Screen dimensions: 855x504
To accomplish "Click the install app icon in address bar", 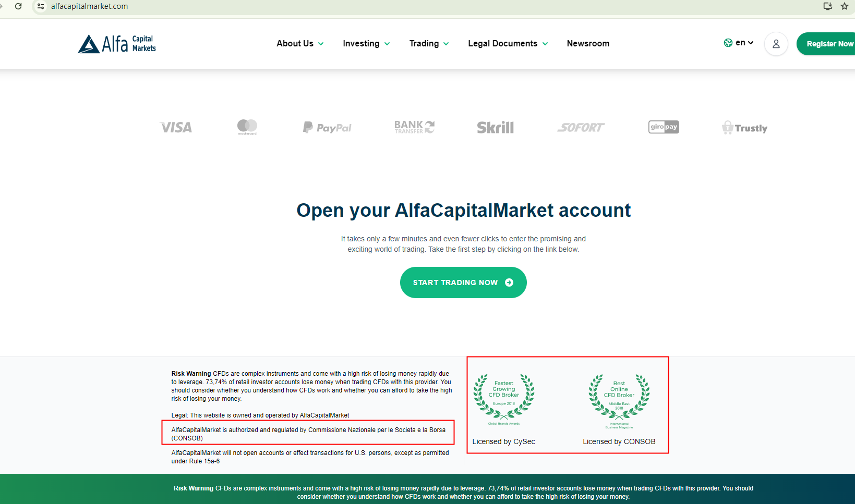I will click(x=827, y=6).
